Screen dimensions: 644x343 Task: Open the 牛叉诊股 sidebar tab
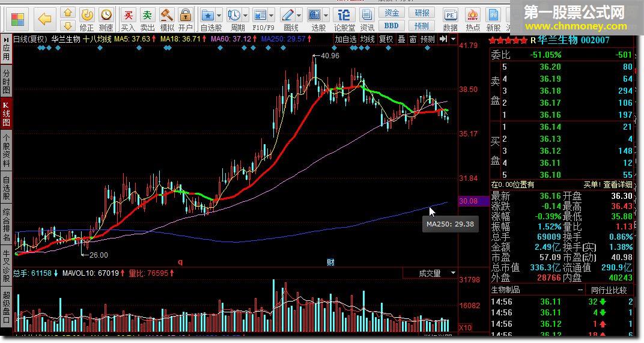click(x=6, y=266)
